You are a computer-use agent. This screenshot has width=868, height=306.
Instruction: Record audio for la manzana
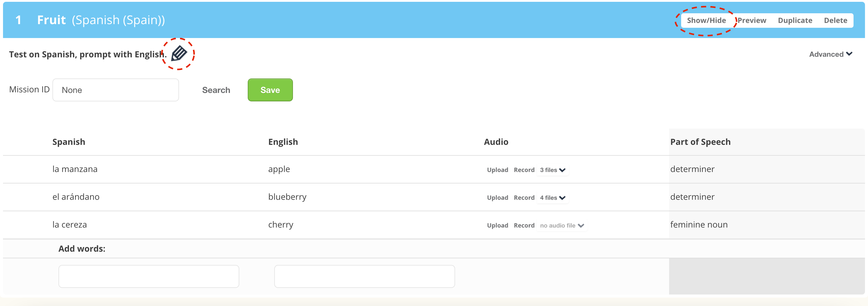click(524, 170)
